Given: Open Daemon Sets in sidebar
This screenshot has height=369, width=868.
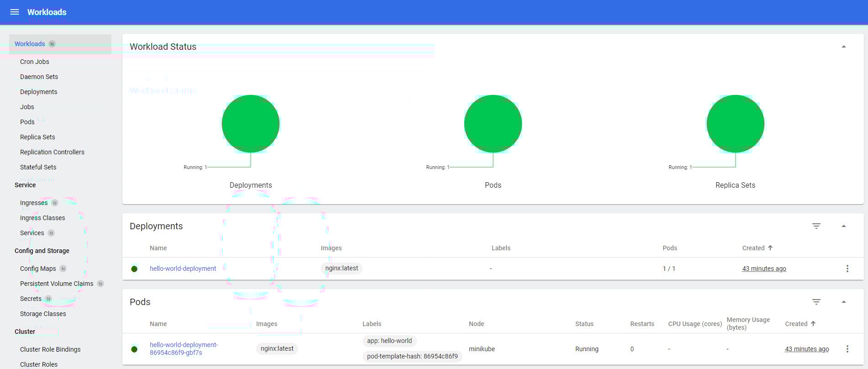Looking at the screenshot, I should tap(39, 77).
